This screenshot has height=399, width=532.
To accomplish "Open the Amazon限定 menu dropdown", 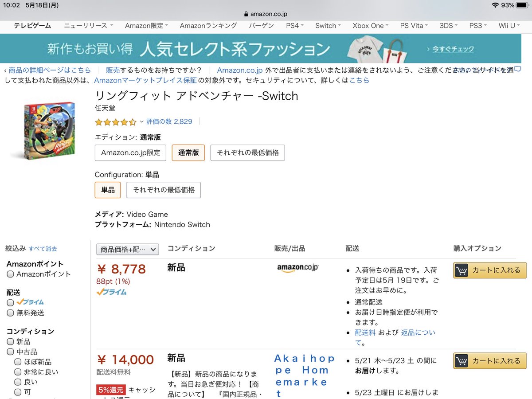I will tap(147, 26).
